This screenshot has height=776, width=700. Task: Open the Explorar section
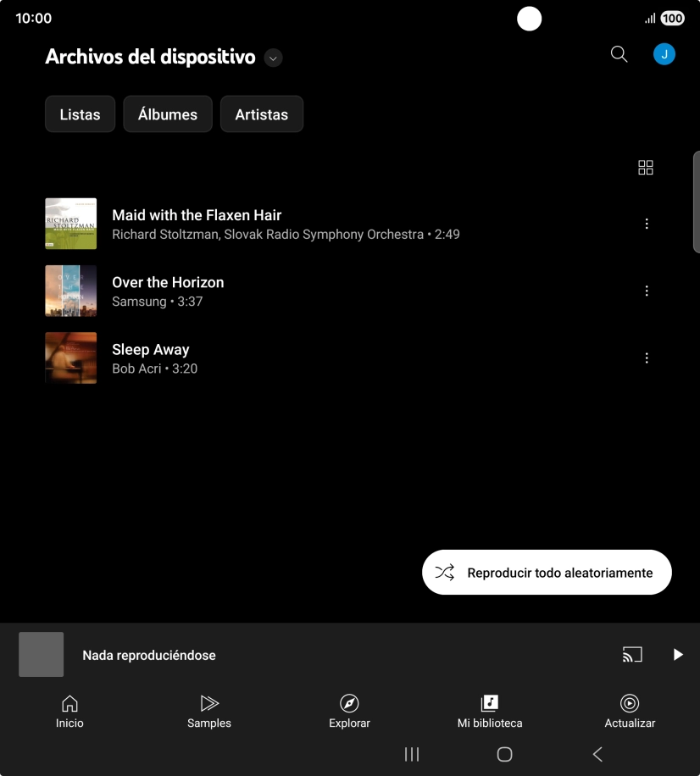349,710
